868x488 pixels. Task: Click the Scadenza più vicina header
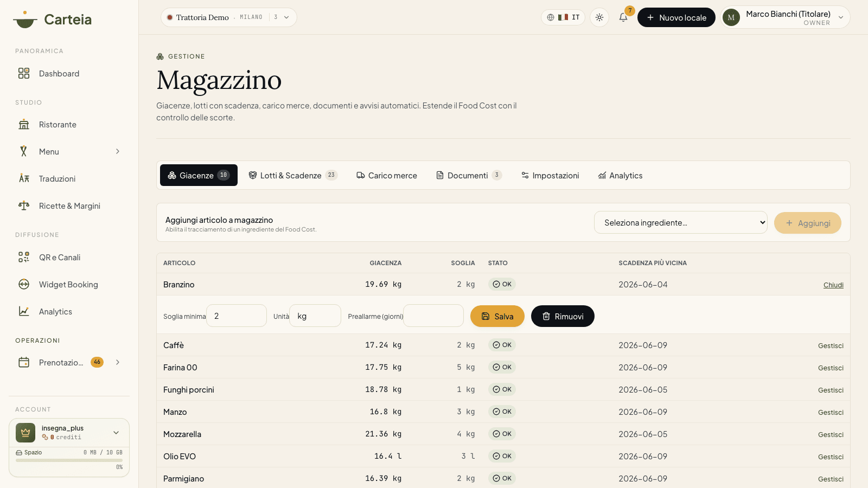tap(653, 263)
